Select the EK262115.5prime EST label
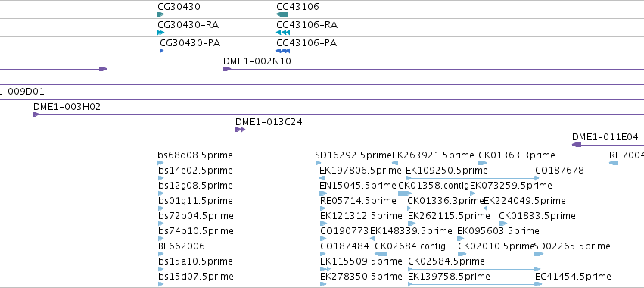Screen dimensions: 644x288 449,216
